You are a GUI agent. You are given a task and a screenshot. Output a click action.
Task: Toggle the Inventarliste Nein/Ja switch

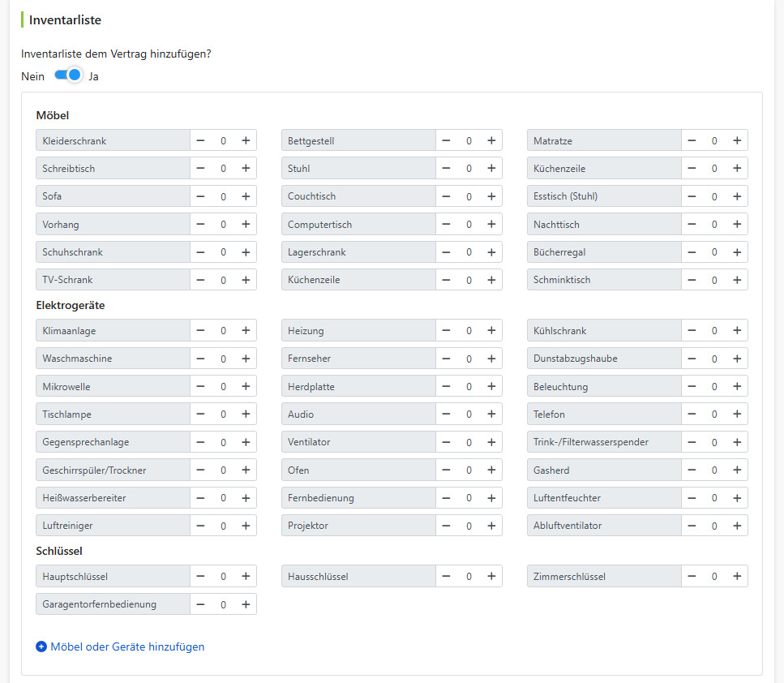coord(67,75)
